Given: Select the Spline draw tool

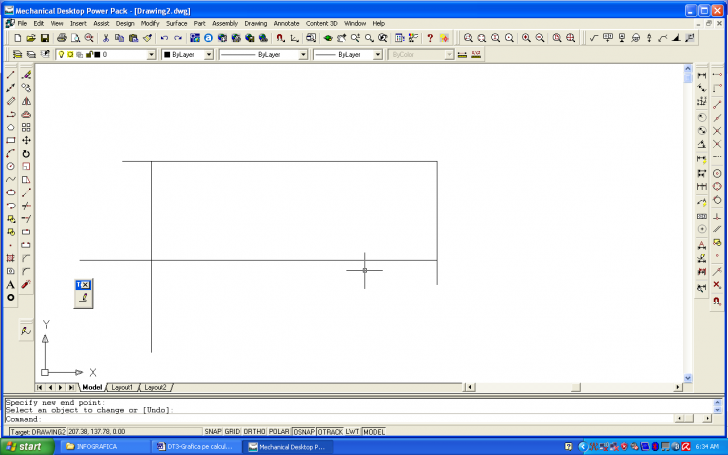Looking at the screenshot, I should [11, 179].
